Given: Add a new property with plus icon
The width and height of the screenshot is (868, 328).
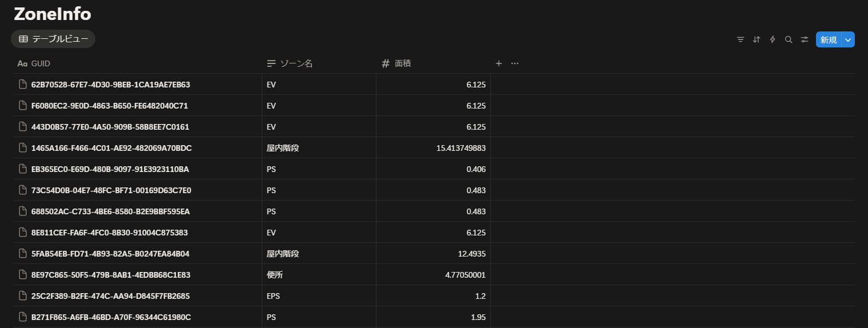Looking at the screenshot, I should pyautogui.click(x=499, y=63).
